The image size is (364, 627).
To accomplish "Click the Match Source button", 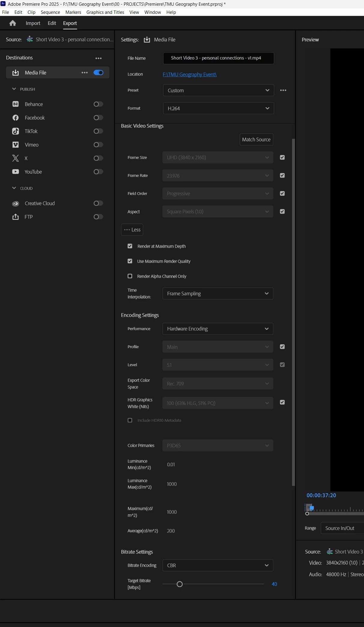I will pos(256,139).
